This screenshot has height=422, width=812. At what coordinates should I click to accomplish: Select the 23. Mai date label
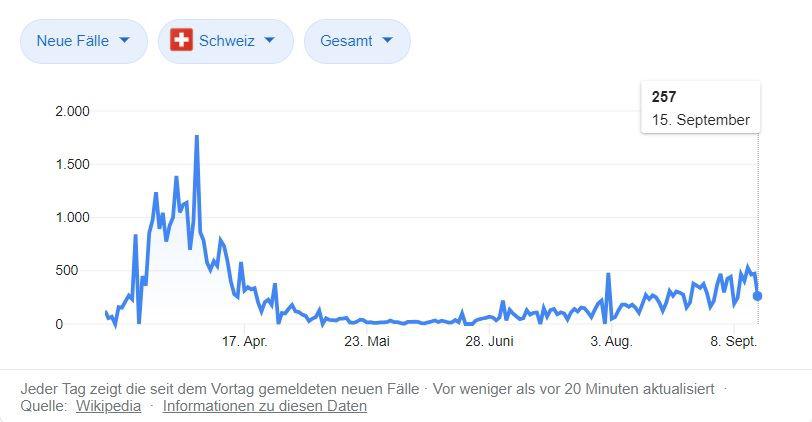click(x=367, y=342)
